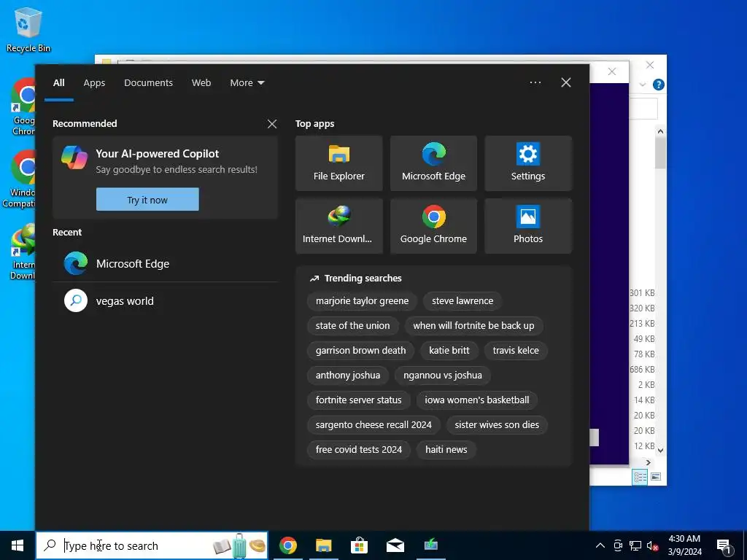Open Google Chrome tile in Top apps
Viewport: 747px width, 560px height.
point(433,226)
